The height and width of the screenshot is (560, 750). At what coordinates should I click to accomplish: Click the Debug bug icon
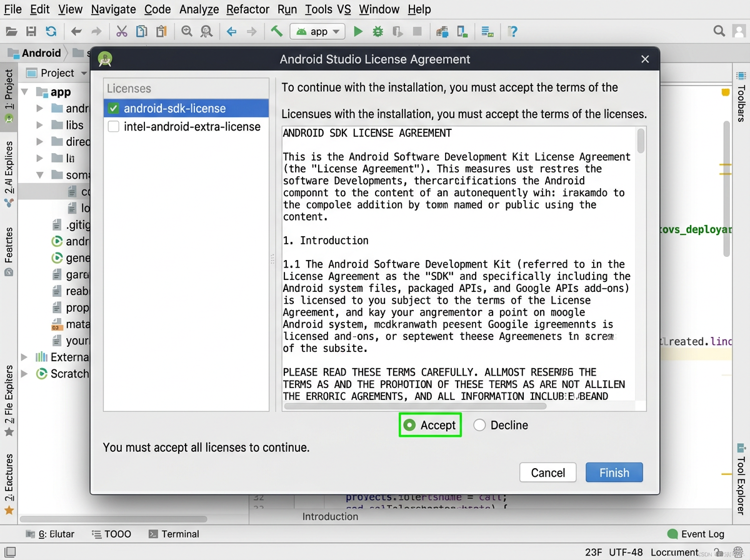[377, 31]
